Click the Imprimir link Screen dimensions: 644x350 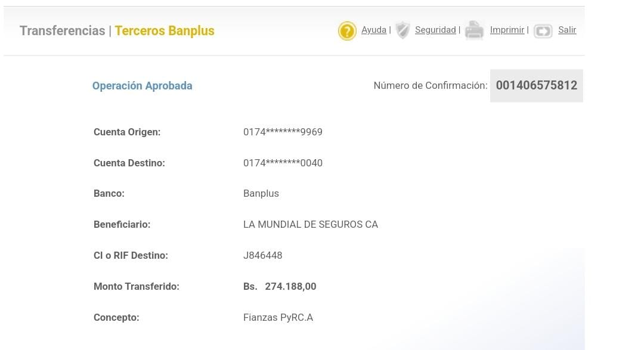(507, 30)
